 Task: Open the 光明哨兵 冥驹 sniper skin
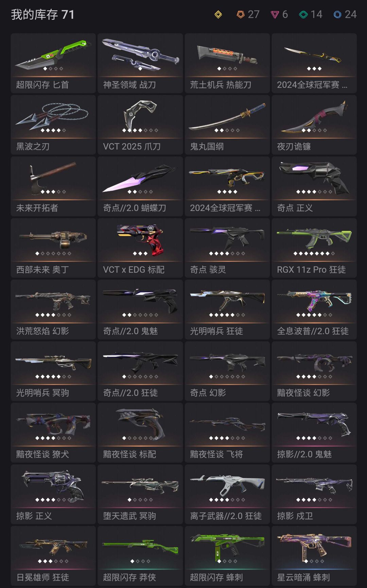53,371
